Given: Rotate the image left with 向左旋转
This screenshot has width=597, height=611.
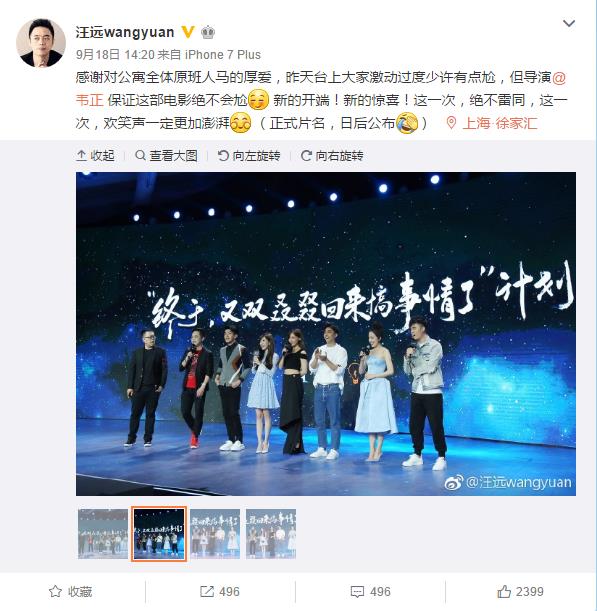Looking at the screenshot, I should pos(249,155).
